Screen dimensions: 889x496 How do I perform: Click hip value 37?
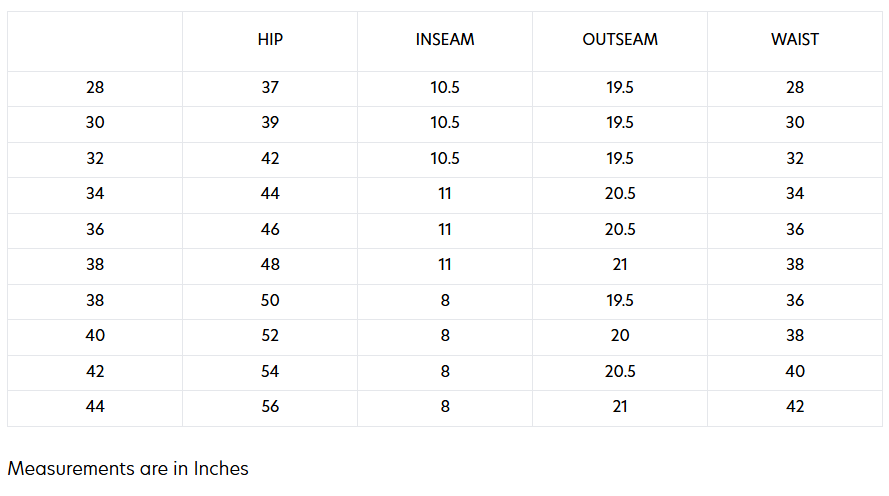pos(270,88)
